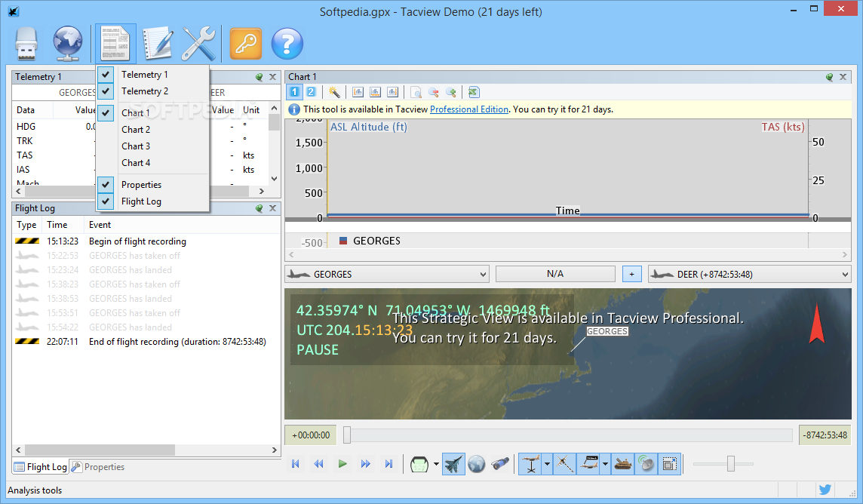
Task: Click the magic wand icon in Chart 1
Action: (x=334, y=93)
